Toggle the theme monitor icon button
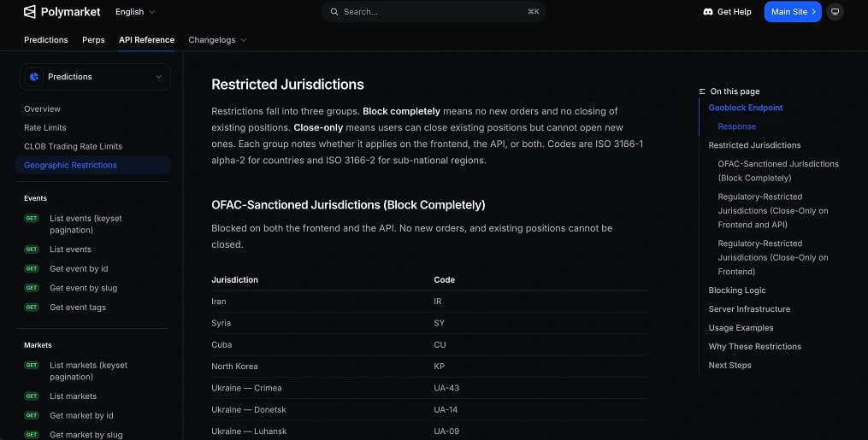Viewport: 868px width, 440px height. point(835,12)
